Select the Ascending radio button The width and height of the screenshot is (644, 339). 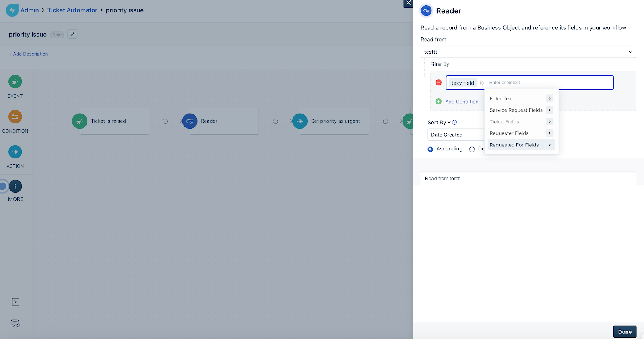point(430,149)
